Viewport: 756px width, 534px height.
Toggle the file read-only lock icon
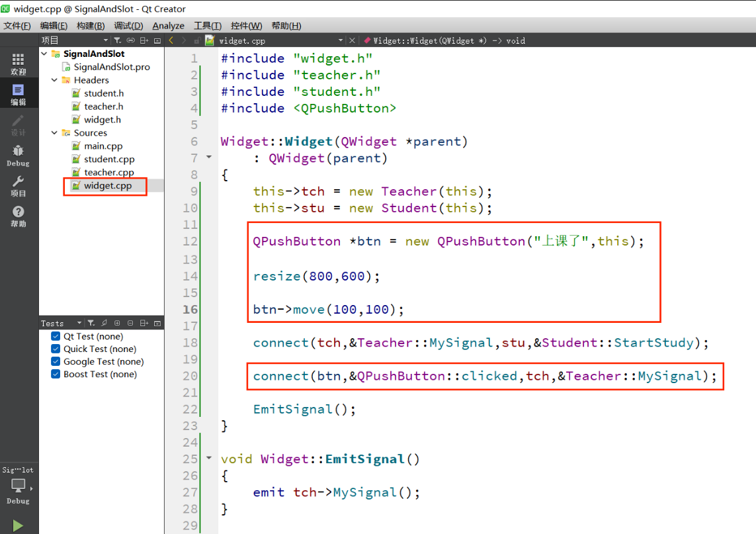pyautogui.click(x=197, y=40)
